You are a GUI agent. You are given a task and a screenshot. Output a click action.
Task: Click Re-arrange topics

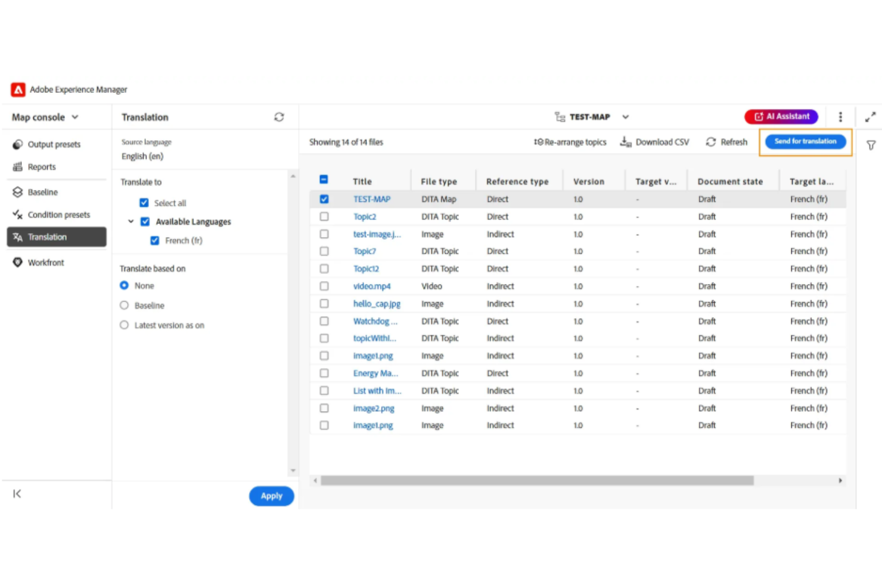click(x=575, y=142)
